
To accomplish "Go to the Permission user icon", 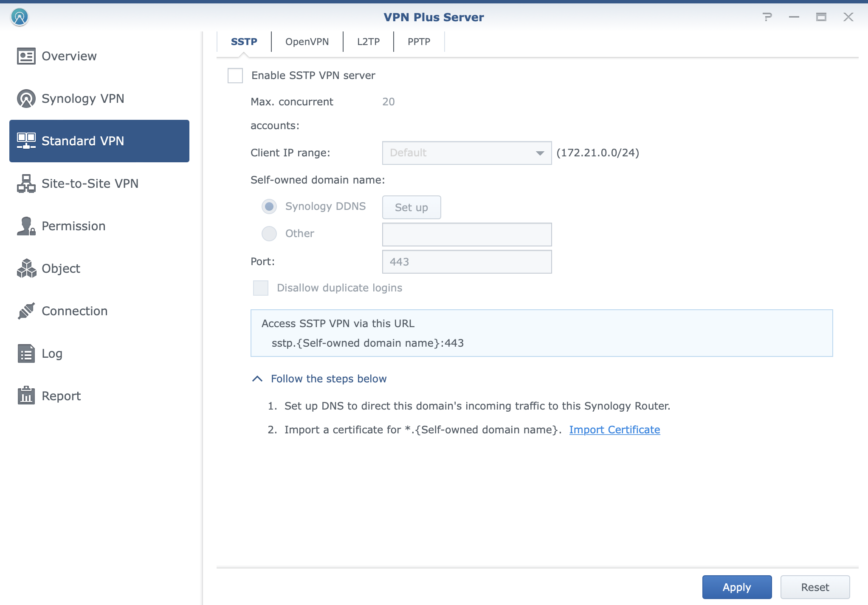I will pyautogui.click(x=26, y=226).
